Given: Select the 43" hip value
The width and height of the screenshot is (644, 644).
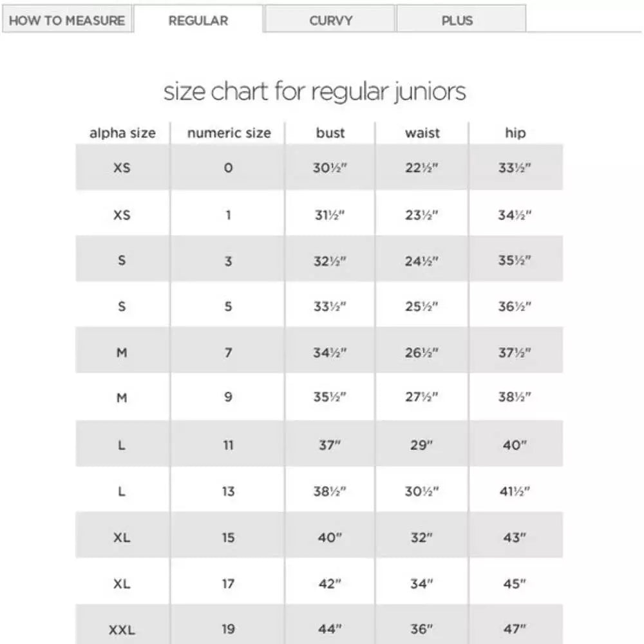Looking at the screenshot, I should click(x=514, y=537).
